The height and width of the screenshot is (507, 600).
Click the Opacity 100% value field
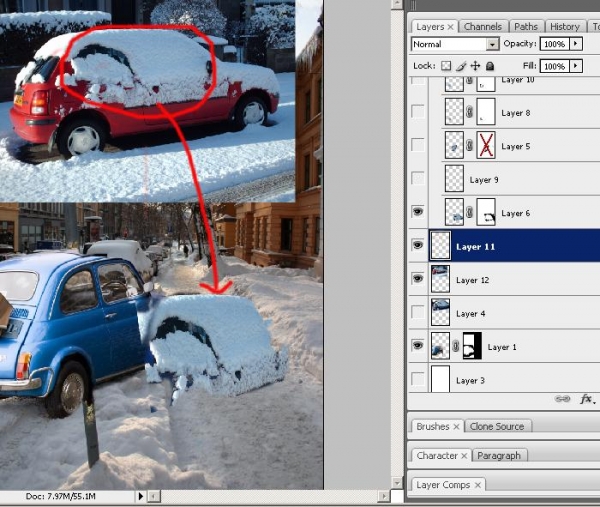point(555,44)
